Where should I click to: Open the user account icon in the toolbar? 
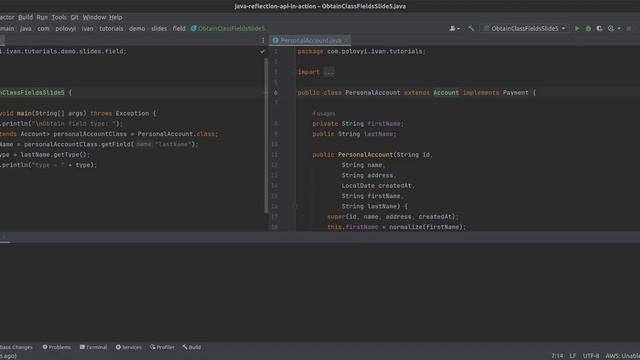tap(452, 29)
